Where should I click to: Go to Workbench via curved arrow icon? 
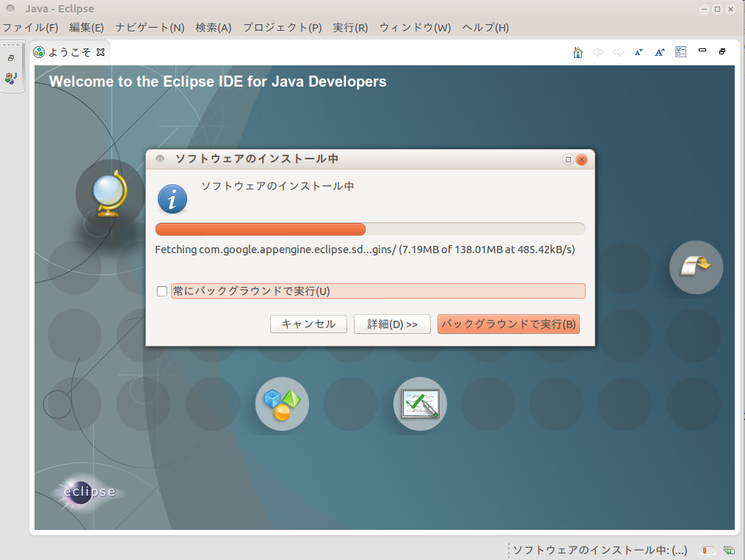click(696, 267)
